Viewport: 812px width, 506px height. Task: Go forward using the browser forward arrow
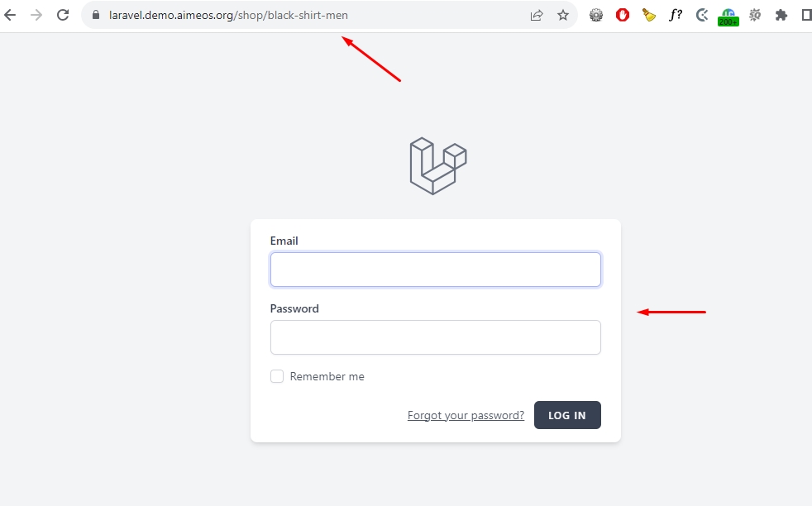tap(36, 15)
